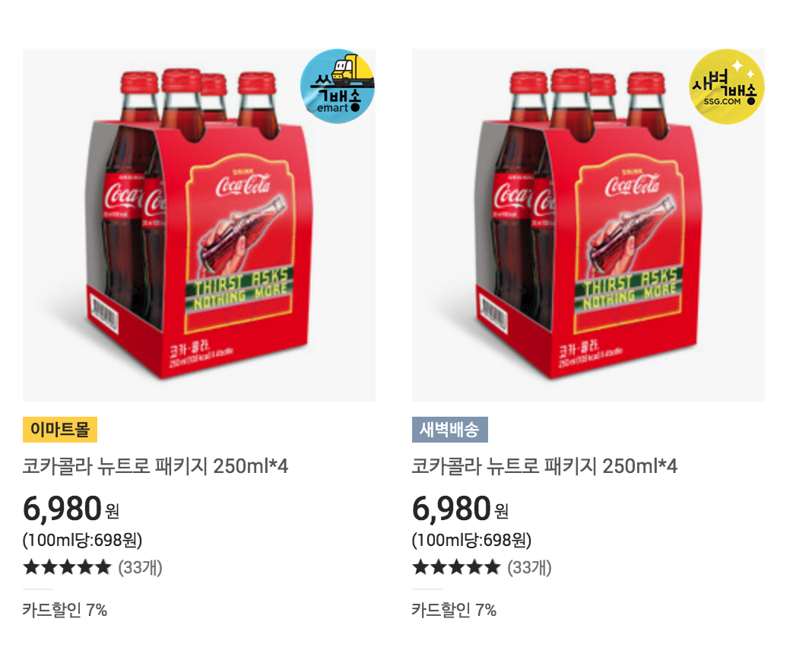Screen dimensions: 812x657
Task: Open left product's (33개) review count
Action: click(x=141, y=567)
